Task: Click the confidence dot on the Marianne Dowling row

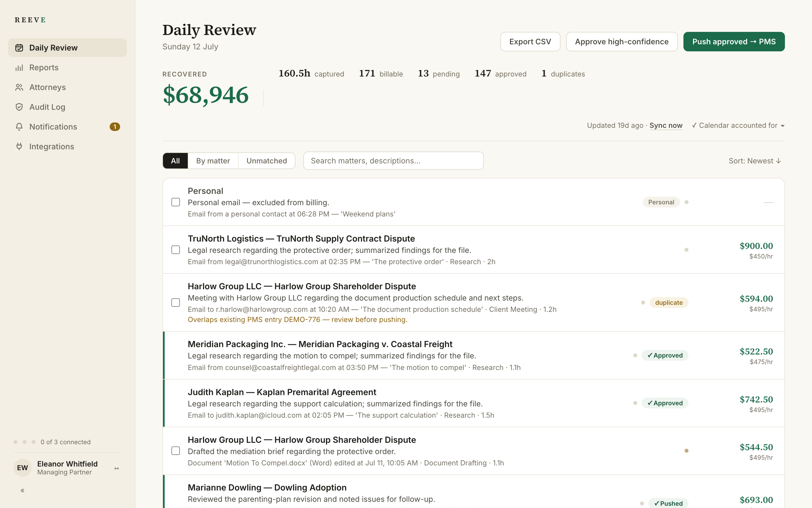Action: [642, 503]
